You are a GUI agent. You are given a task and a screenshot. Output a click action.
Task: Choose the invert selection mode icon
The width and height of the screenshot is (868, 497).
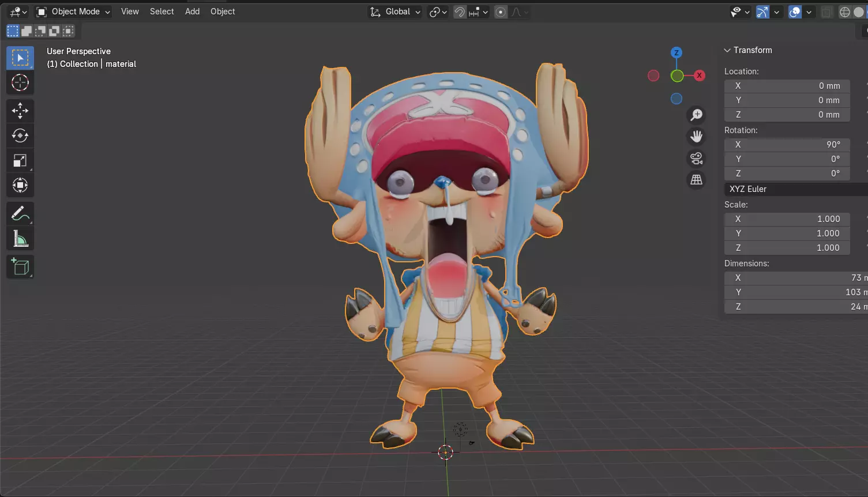[54, 31]
